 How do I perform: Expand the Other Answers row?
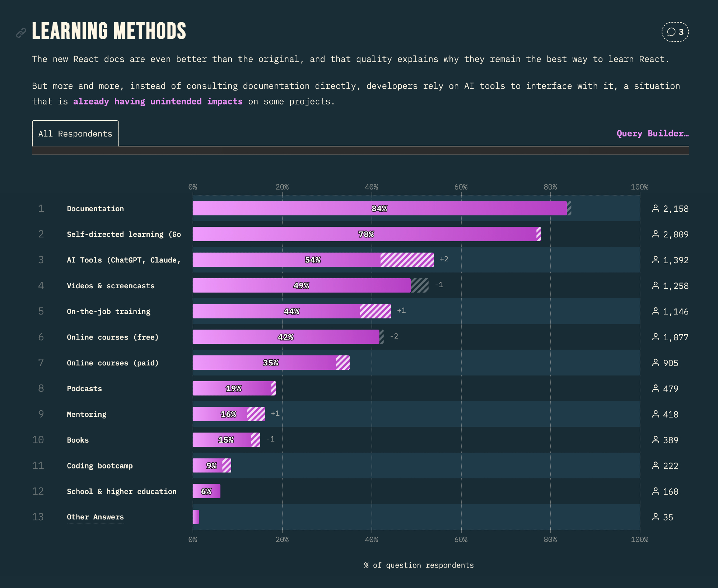[95, 517]
